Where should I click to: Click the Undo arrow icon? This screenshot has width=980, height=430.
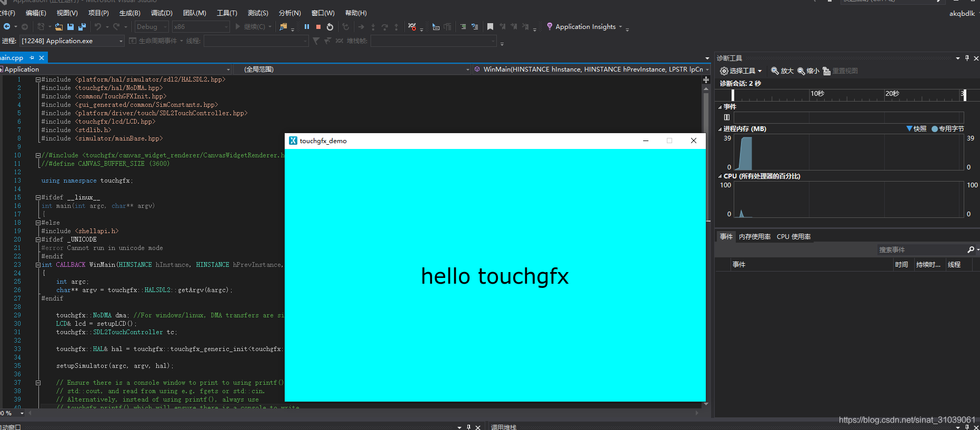(98, 26)
